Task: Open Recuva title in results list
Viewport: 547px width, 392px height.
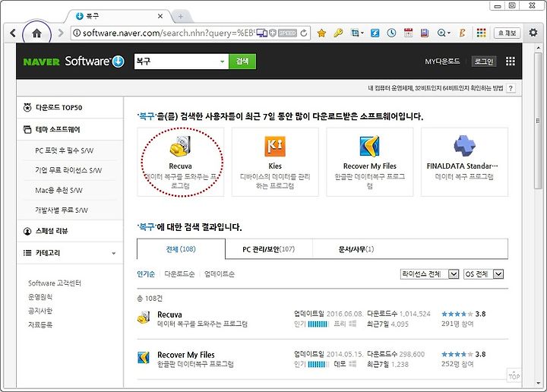Action: point(169,315)
